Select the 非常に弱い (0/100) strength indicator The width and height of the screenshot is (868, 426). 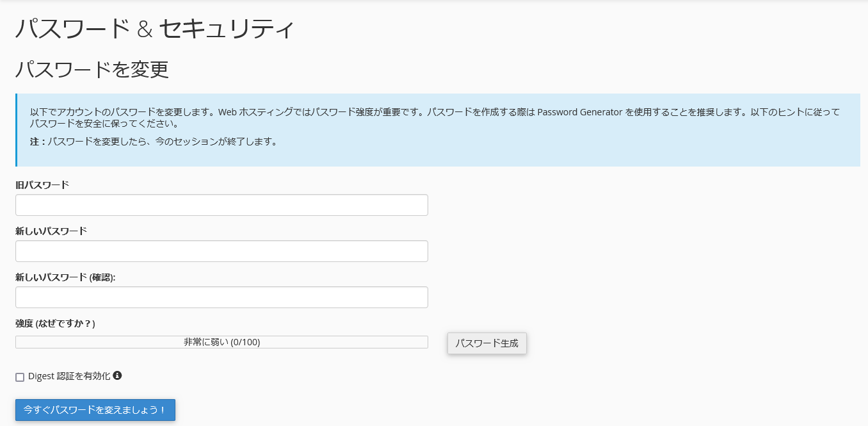coord(221,341)
